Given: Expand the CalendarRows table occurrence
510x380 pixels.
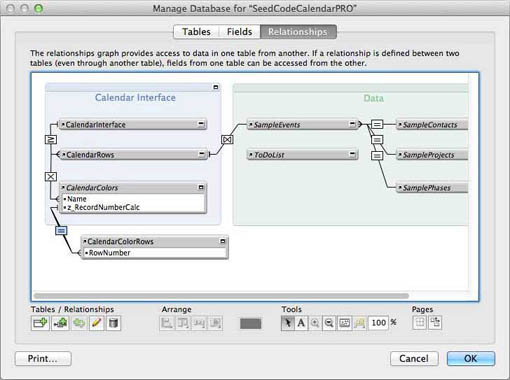Looking at the screenshot, I should (202, 154).
